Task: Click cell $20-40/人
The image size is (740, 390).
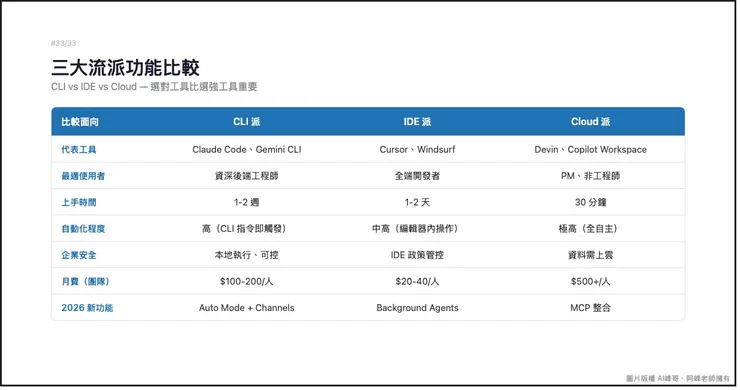Action: pos(417,282)
